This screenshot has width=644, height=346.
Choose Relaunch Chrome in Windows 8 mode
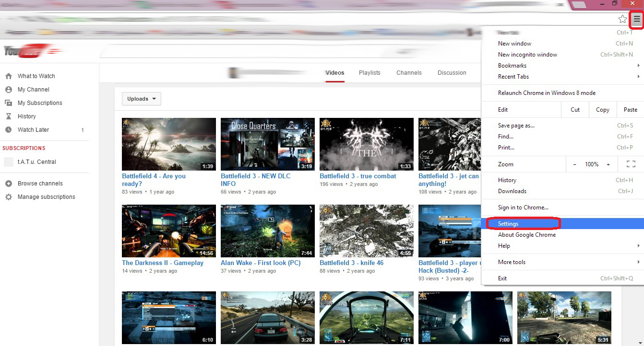pyautogui.click(x=562, y=93)
